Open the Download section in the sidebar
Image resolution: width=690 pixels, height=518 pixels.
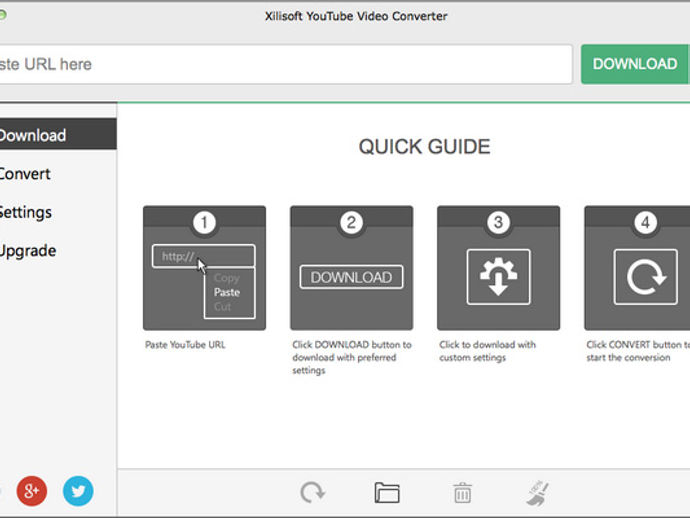pyautogui.click(x=58, y=134)
